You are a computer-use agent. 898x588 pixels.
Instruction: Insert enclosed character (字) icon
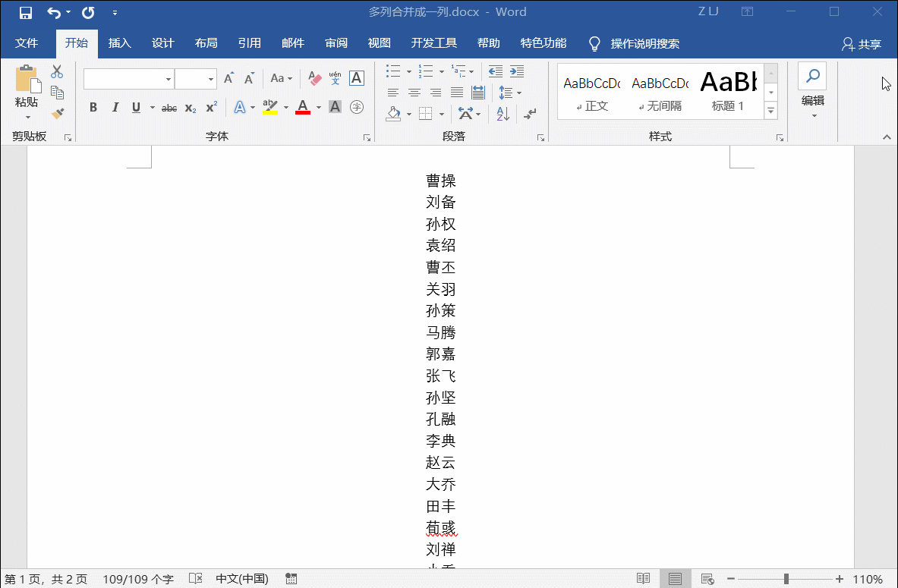(x=356, y=107)
